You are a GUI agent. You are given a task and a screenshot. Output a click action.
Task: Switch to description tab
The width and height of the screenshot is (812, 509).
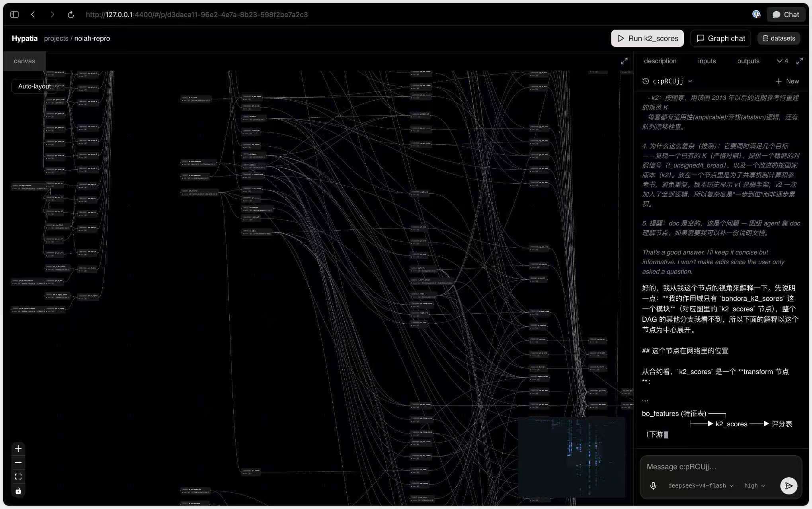[660, 61]
